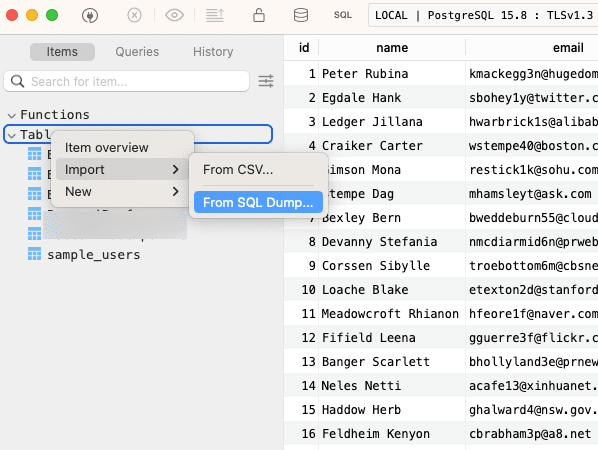Click the commit changes lines-arrow icon

tap(215, 15)
